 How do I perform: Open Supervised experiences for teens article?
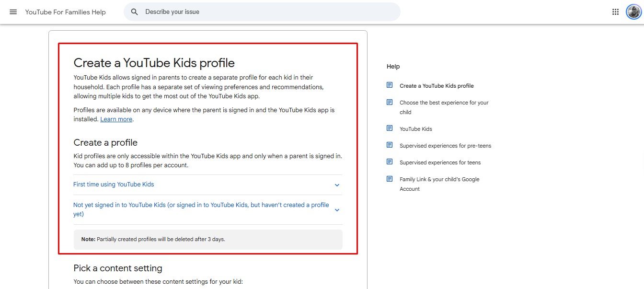pyautogui.click(x=440, y=162)
